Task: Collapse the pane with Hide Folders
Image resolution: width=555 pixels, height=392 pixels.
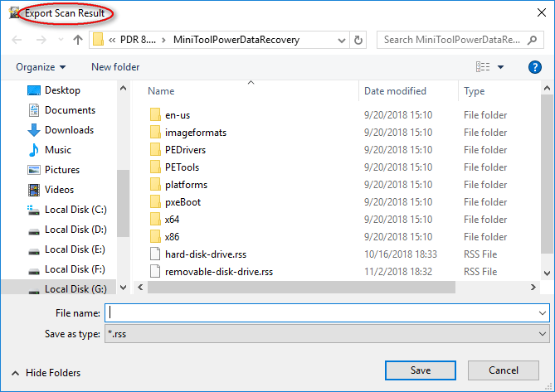Action: [x=46, y=373]
